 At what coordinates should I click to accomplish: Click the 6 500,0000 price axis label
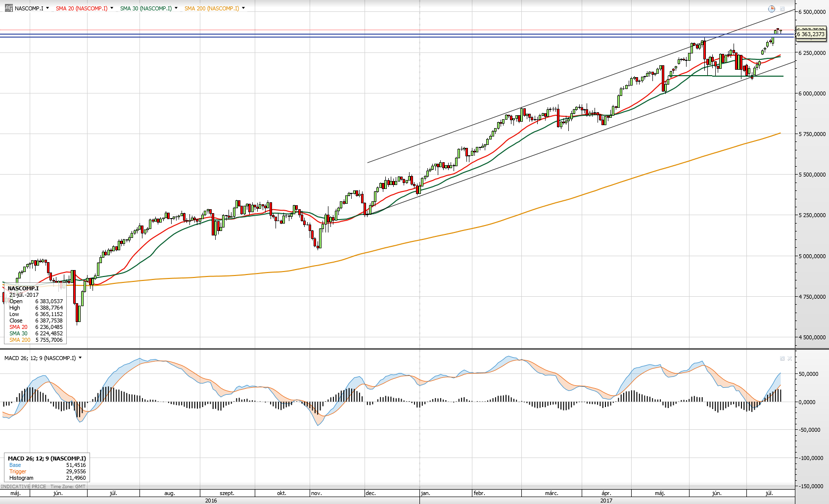(812, 12)
